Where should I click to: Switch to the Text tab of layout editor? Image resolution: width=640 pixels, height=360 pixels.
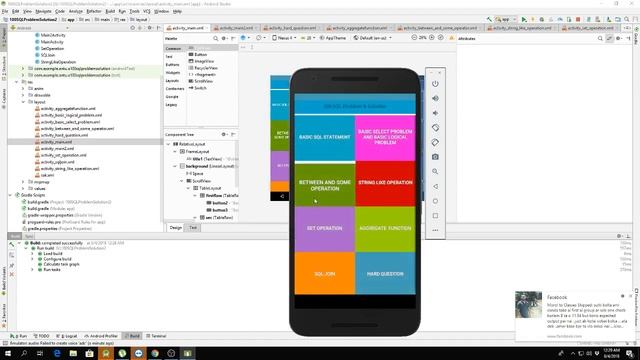point(193,228)
